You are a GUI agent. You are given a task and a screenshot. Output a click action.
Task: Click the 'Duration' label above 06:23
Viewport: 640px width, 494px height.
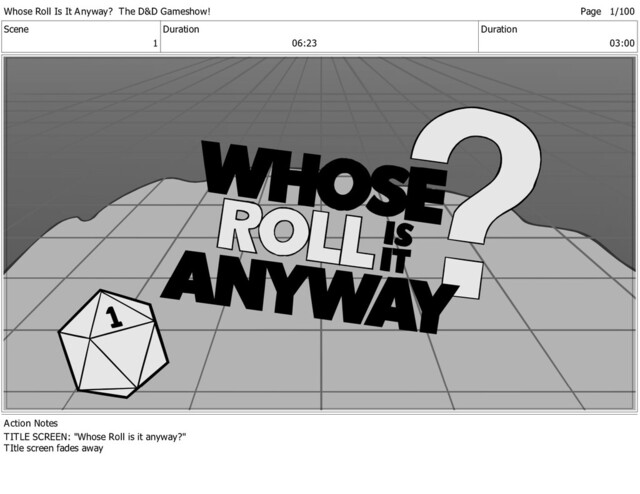coord(181,29)
